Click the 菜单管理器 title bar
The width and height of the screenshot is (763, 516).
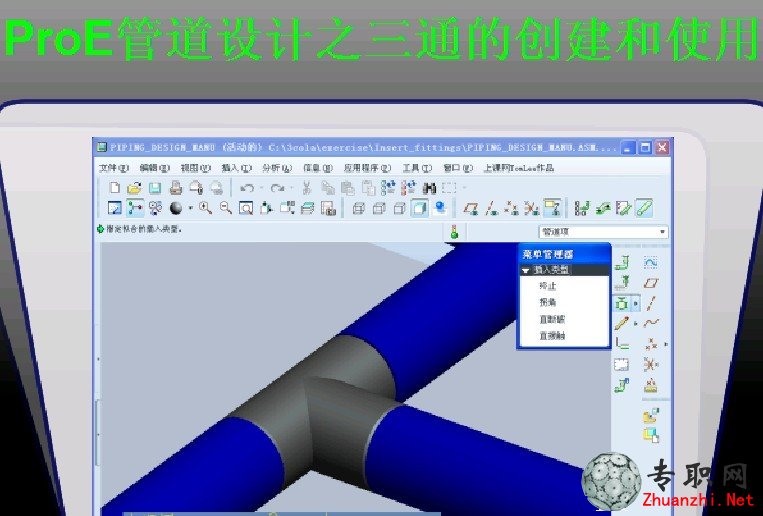(564, 254)
